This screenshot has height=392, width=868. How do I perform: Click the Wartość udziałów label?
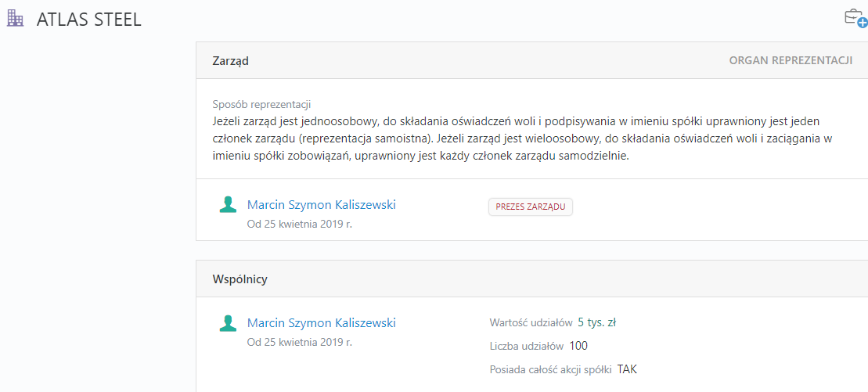pos(531,323)
